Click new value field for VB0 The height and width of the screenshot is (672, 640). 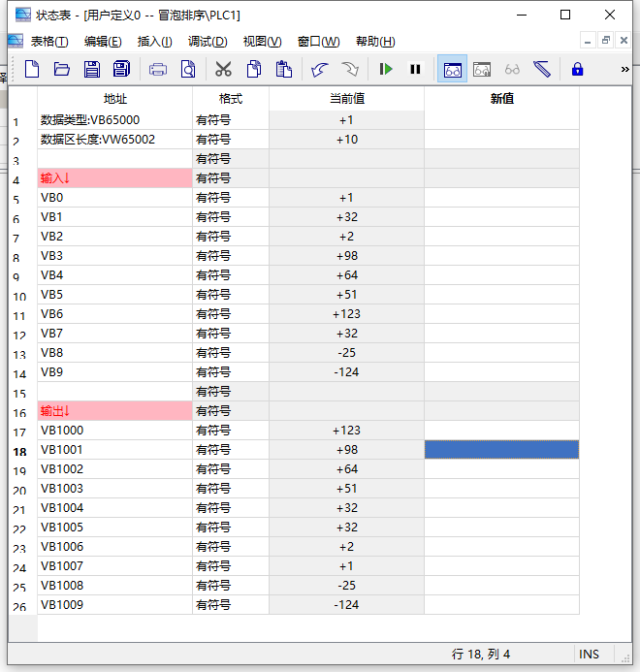click(502, 198)
